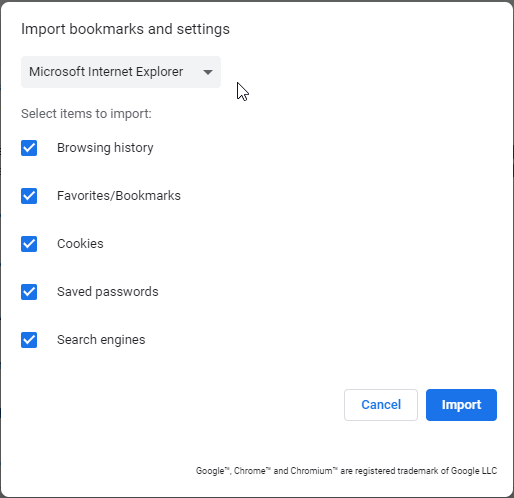Click the Chromium word in the trademark notice

314,471
